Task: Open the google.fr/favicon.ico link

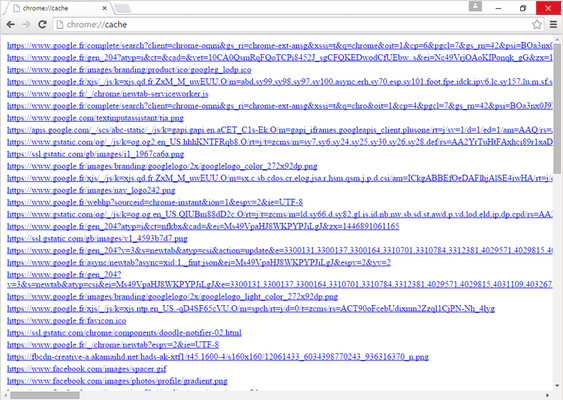Action: click(x=66, y=320)
